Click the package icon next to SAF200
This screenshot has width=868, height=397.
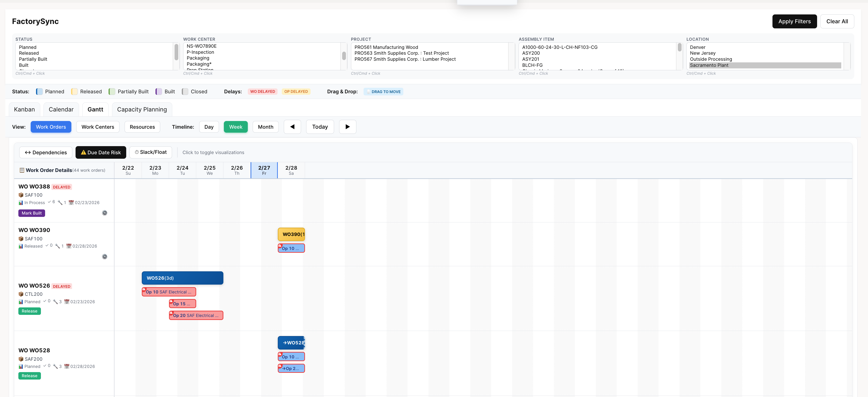pos(21,359)
